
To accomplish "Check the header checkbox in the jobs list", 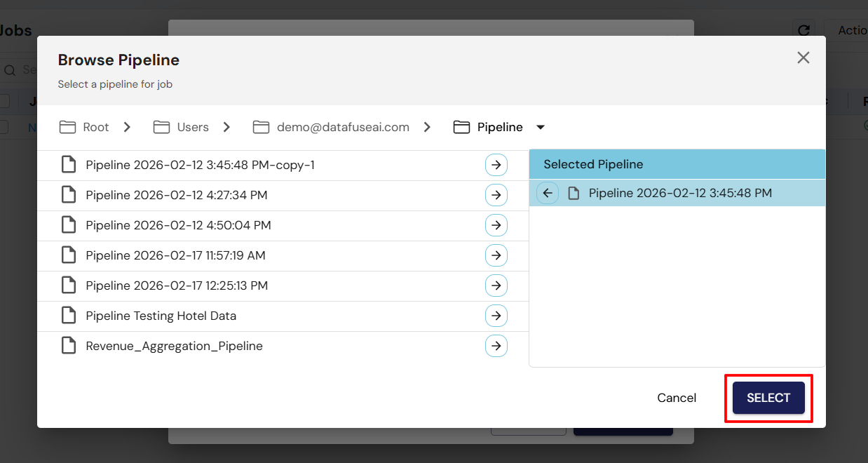I will click(4, 101).
